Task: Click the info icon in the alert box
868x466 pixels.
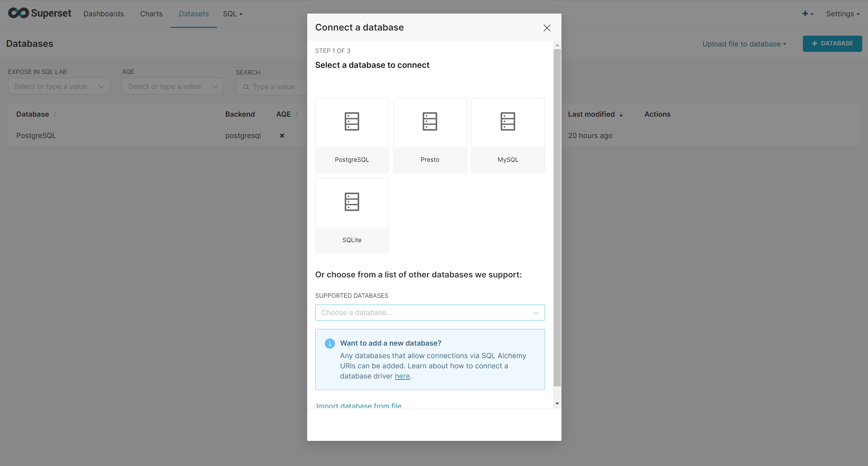Action: (x=330, y=344)
